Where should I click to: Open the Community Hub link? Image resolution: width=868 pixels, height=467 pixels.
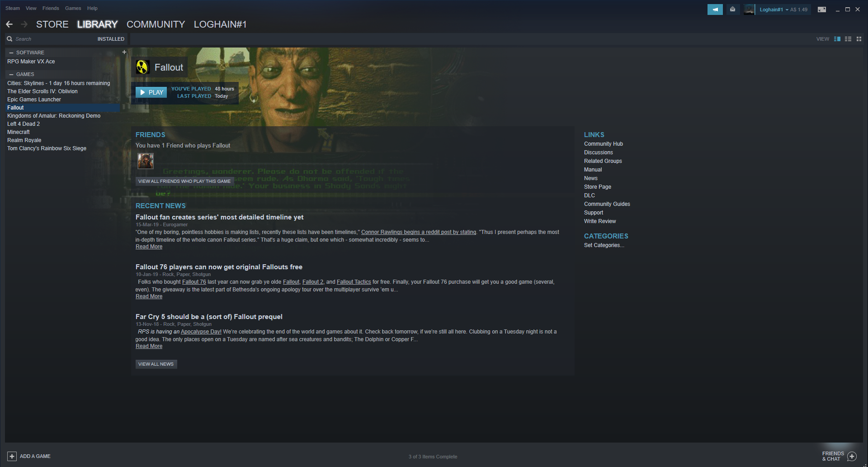[604, 144]
